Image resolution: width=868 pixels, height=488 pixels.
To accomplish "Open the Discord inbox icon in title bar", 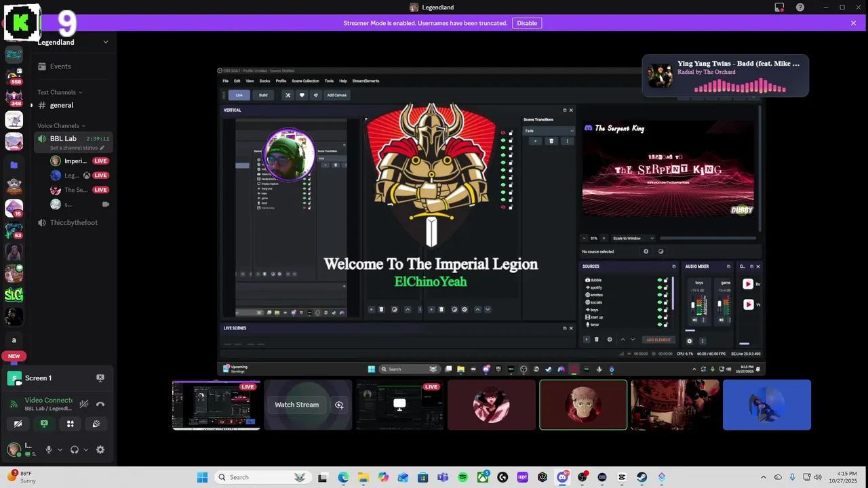I will (x=779, y=7).
